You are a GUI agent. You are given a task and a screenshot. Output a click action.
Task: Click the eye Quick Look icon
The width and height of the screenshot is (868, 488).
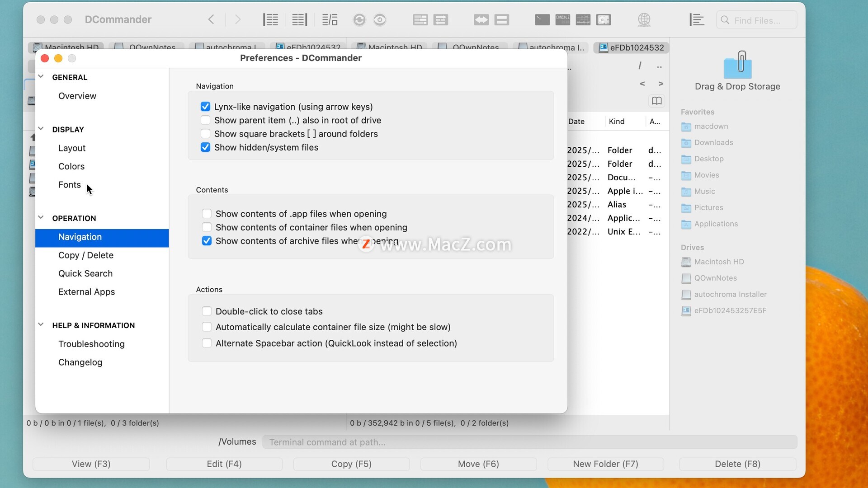(x=380, y=20)
